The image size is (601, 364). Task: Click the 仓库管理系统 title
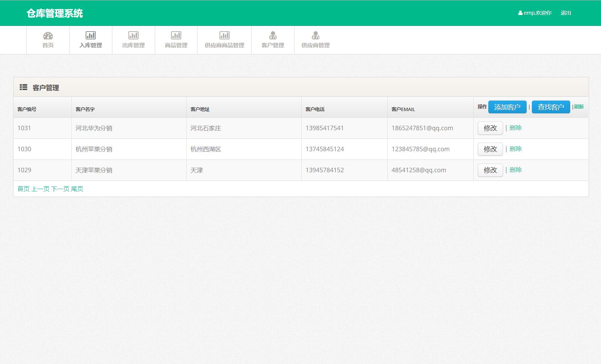[54, 13]
